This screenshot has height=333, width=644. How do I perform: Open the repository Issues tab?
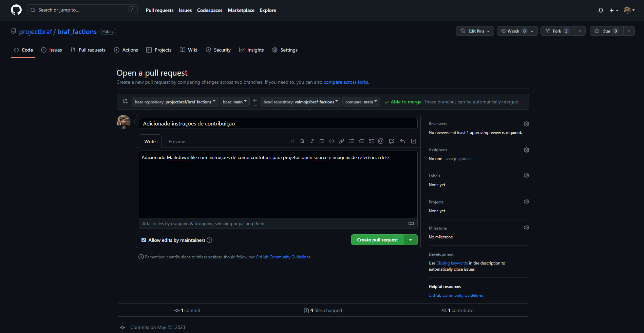coord(52,50)
